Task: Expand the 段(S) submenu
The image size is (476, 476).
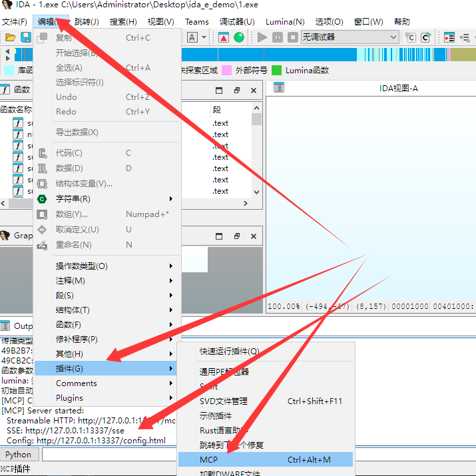Action: coord(107,296)
